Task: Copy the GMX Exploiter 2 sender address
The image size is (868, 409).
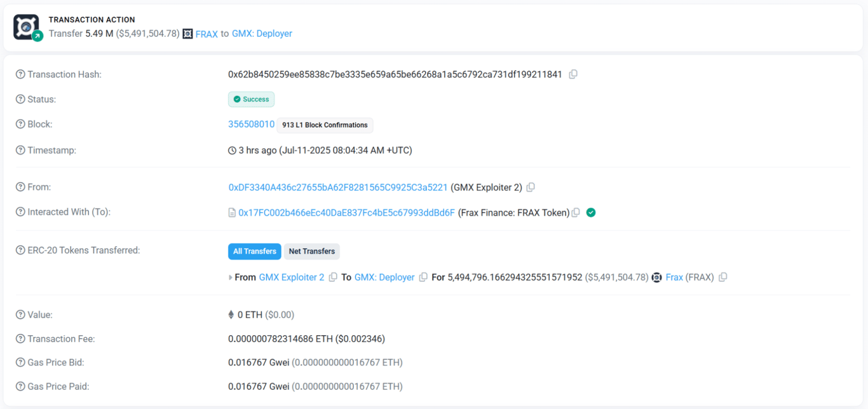Action: click(x=531, y=187)
